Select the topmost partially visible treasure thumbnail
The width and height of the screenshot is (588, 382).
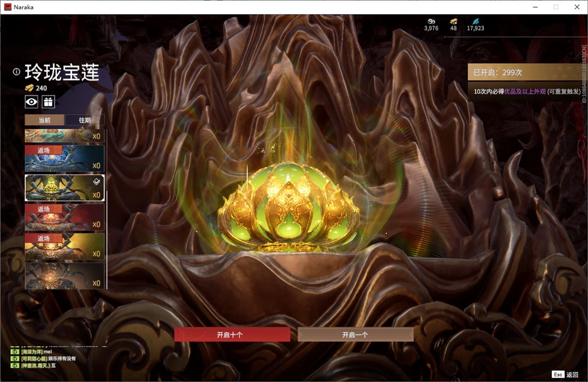64,136
